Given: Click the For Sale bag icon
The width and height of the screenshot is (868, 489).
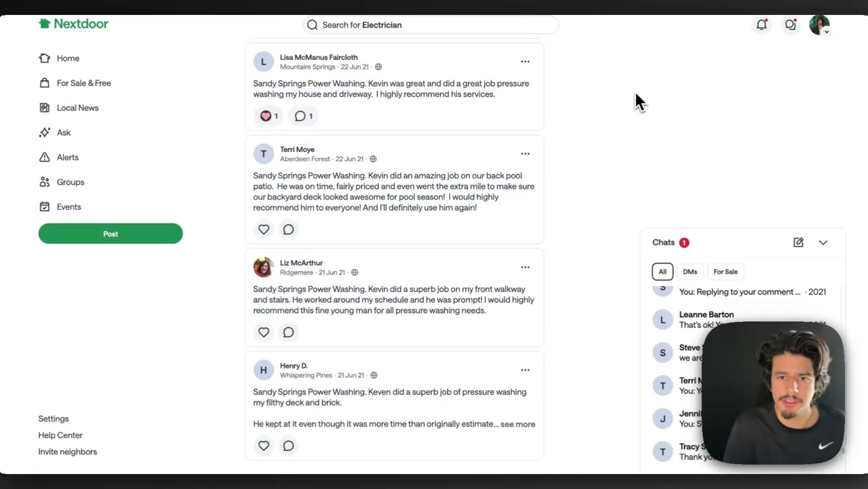Looking at the screenshot, I should tap(44, 83).
